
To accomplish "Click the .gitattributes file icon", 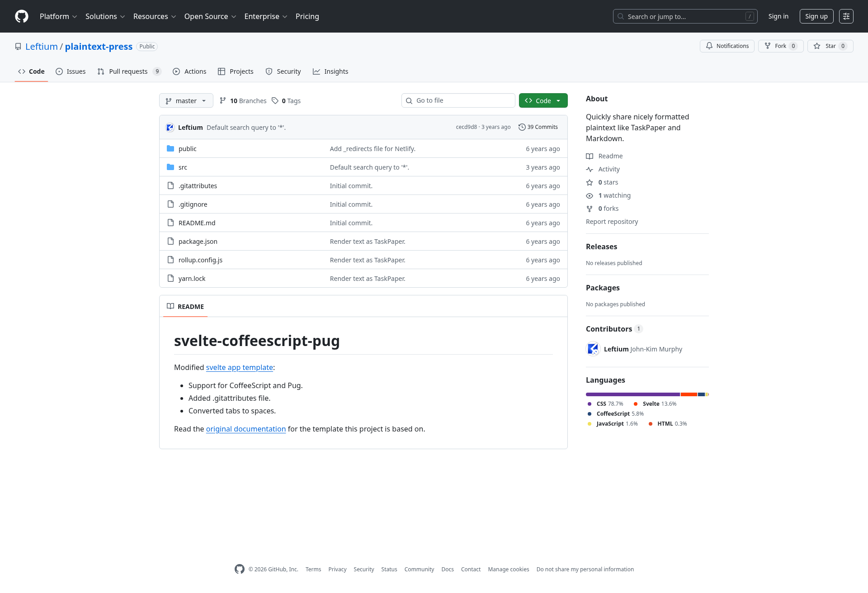I will [x=170, y=185].
